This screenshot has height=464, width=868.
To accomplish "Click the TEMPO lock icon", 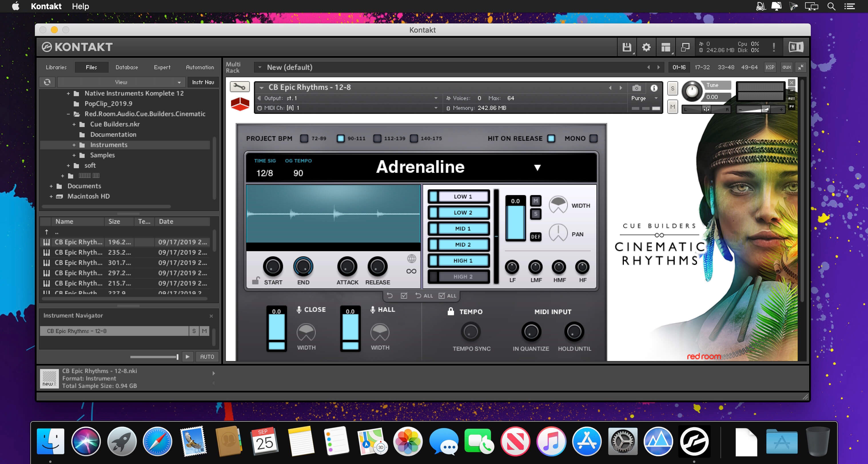I will click(x=451, y=311).
